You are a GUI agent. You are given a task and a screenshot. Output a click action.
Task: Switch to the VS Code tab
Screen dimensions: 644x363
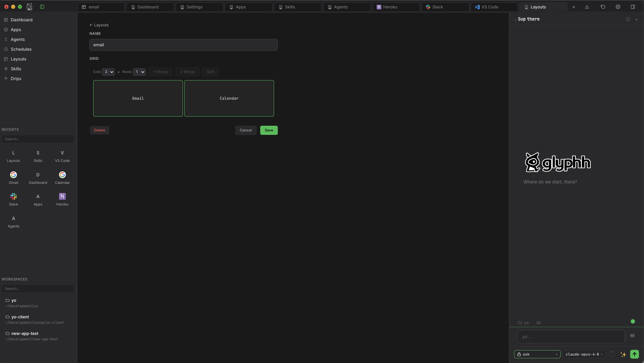(494, 7)
